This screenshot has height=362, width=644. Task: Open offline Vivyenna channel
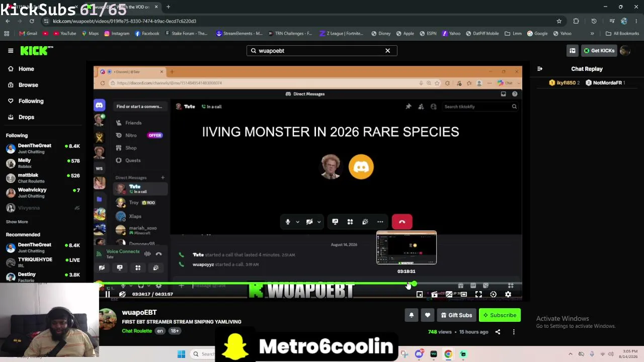43,208
